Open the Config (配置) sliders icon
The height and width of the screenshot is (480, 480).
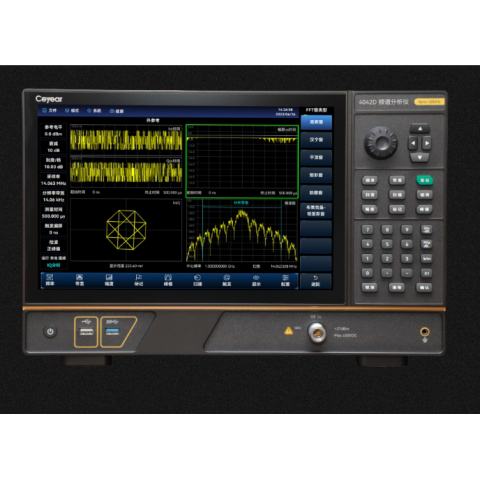point(285,280)
